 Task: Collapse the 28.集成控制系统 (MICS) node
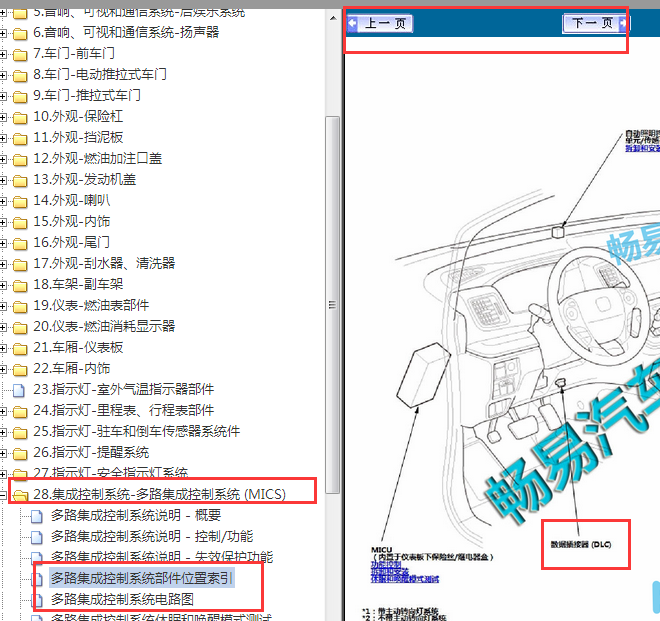tap(3, 495)
